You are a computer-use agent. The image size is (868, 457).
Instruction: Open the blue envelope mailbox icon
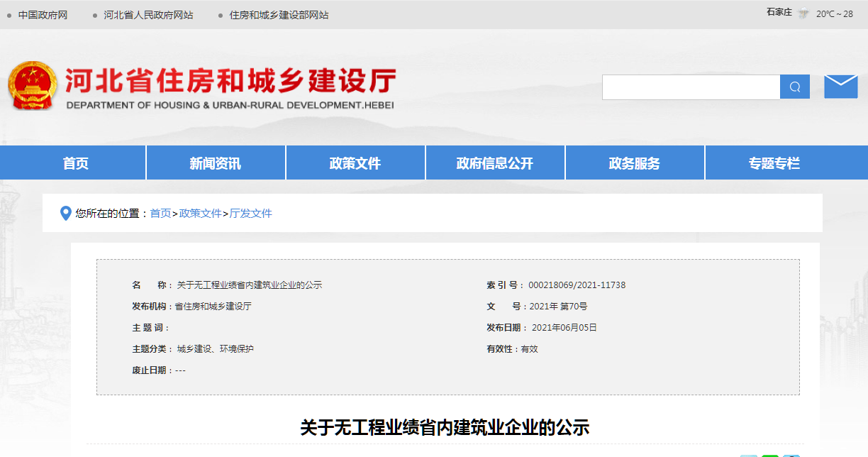pos(840,87)
